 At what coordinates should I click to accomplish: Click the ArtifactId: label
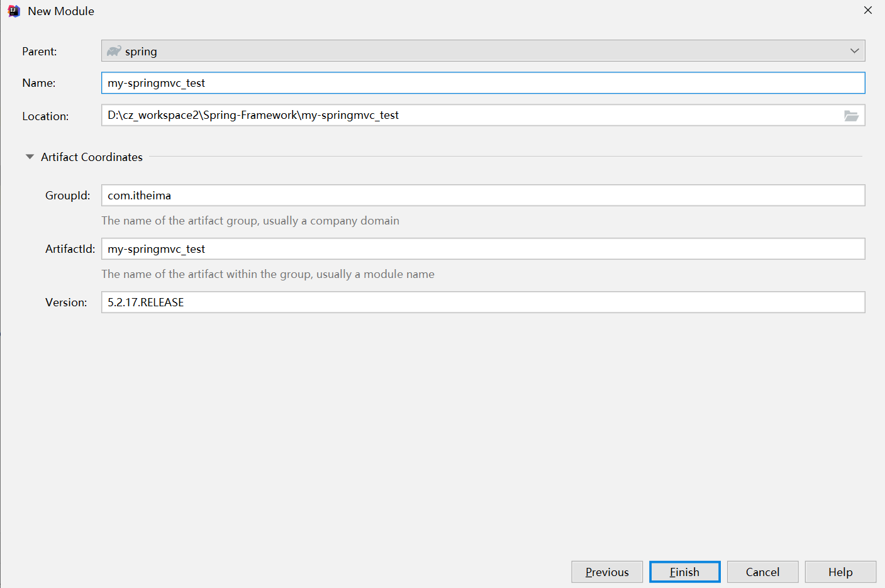click(70, 249)
